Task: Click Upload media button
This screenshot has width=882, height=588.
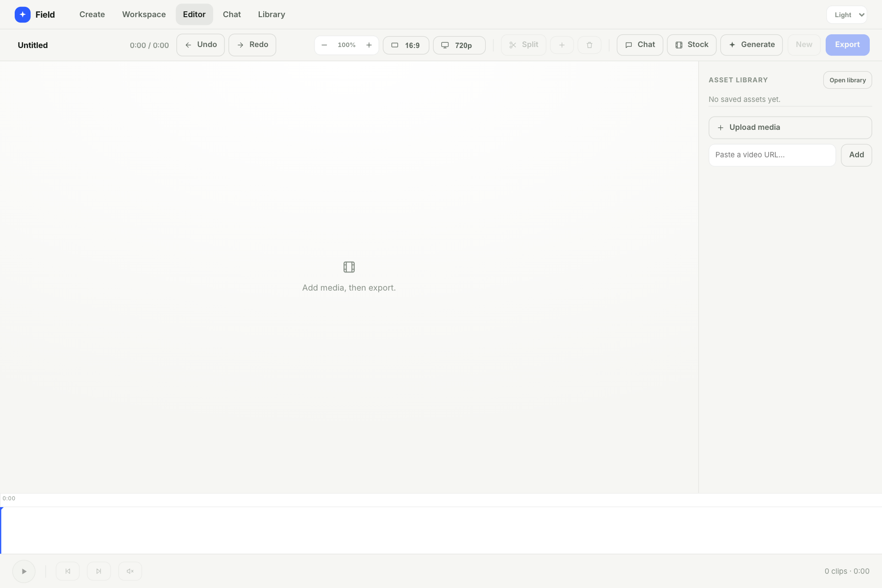Action: coord(790,127)
